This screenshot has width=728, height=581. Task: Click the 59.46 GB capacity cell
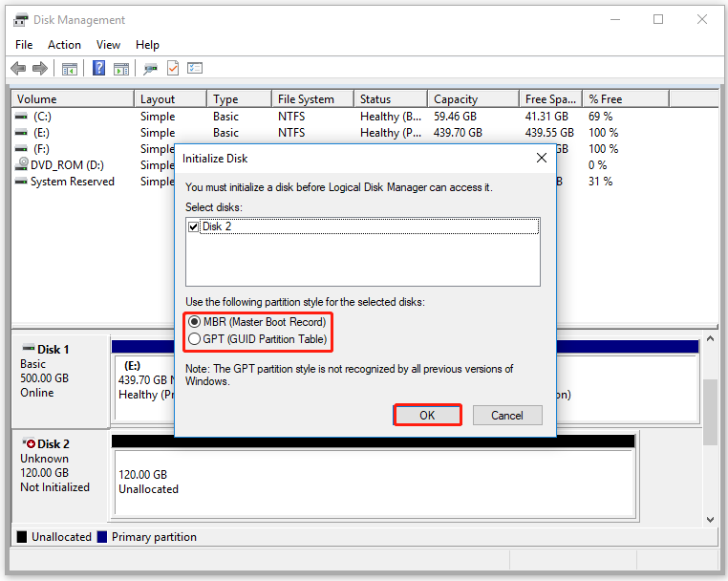[455, 117]
